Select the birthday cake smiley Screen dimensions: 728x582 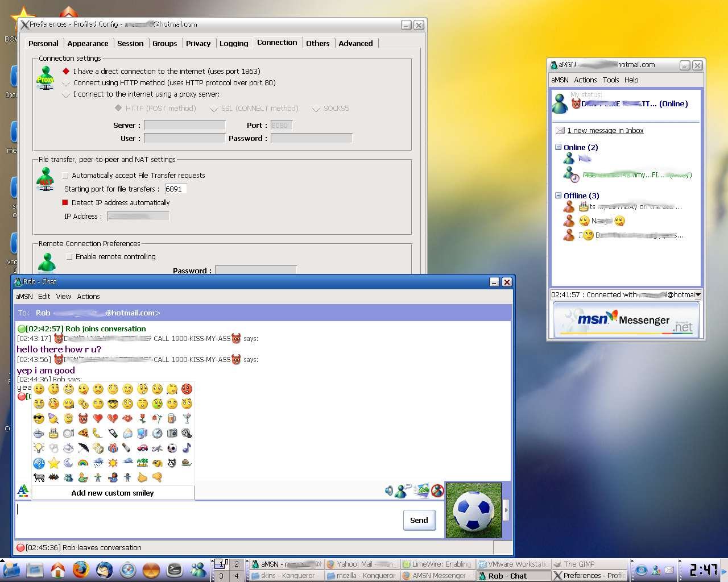pyautogui.click(x=53, y=434)
